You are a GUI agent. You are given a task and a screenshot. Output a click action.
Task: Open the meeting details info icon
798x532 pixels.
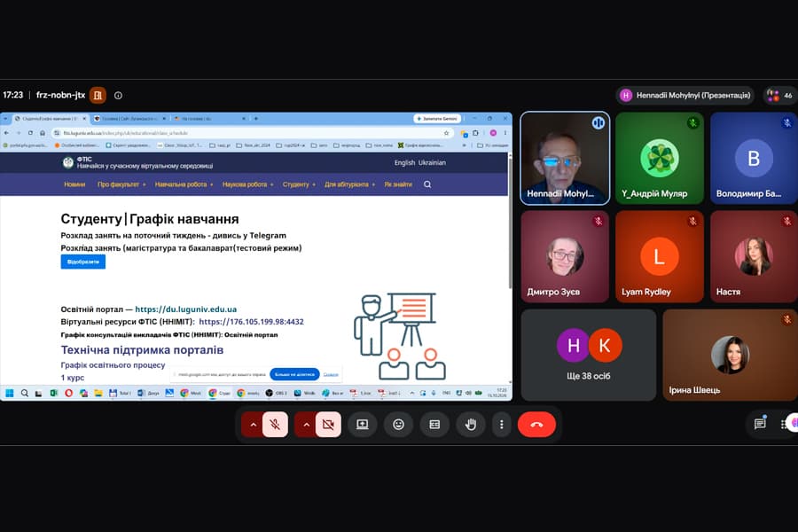pyautogui.click(x=118, y=95)
